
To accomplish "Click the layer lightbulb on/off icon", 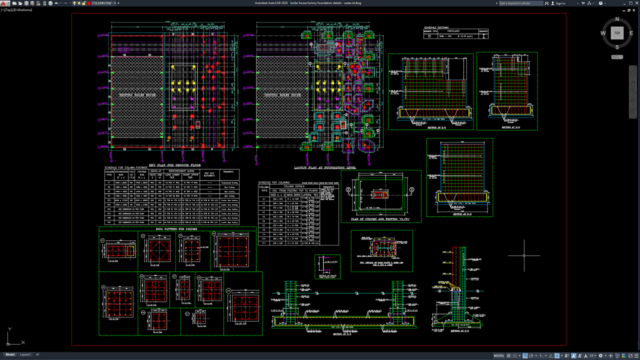I will [x=74, y=3].
